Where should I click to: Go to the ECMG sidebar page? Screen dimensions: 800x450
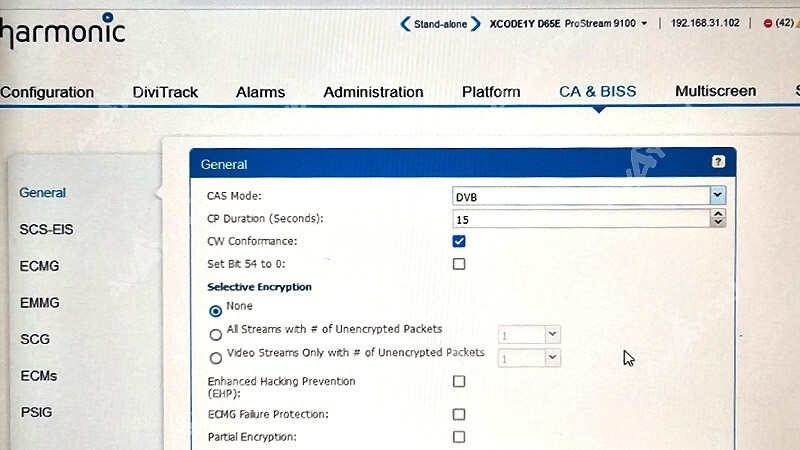(x=40, y=266)
